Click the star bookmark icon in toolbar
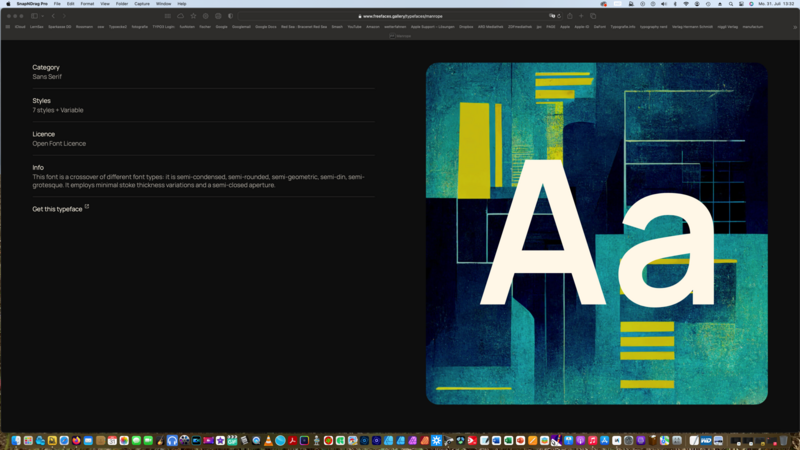800x450 pixels. click(x=193, y=16)
